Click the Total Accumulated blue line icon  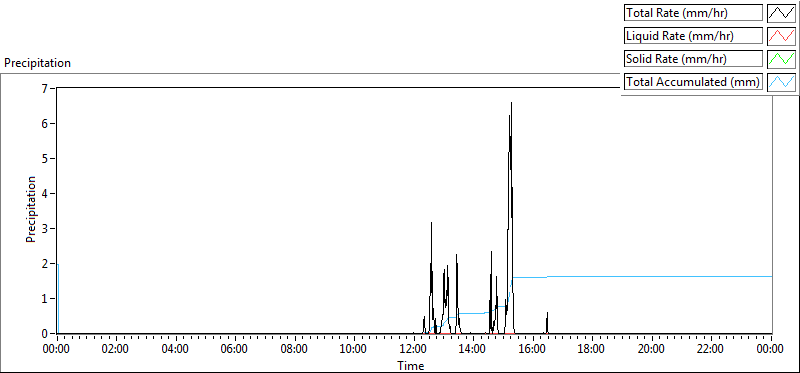click(x=782, y=82)
